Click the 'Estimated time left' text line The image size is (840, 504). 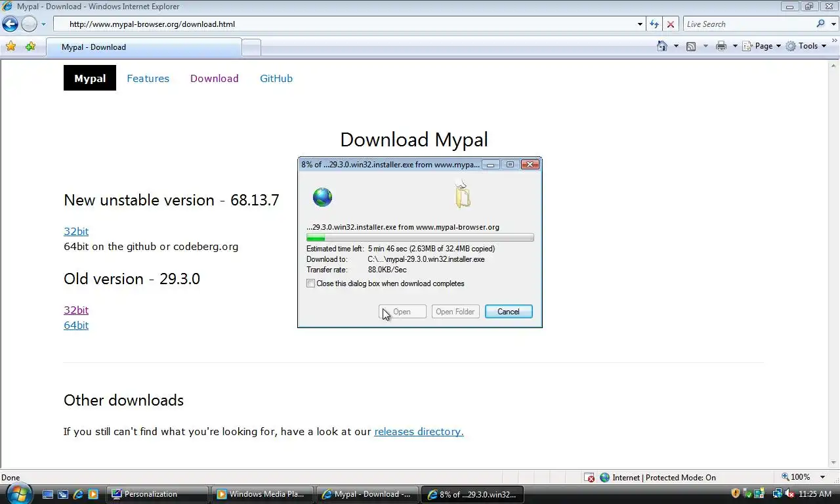click(x=400, y=249)
